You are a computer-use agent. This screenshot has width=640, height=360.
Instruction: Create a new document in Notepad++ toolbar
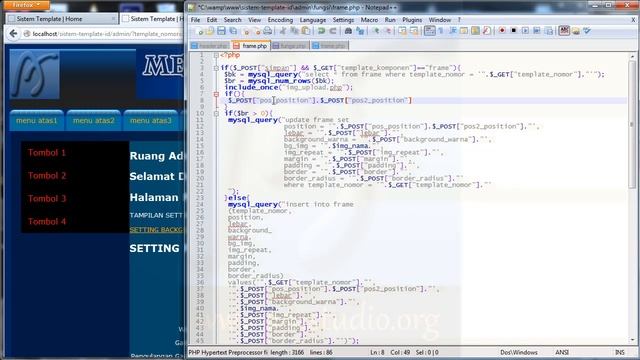coord(199,31)
